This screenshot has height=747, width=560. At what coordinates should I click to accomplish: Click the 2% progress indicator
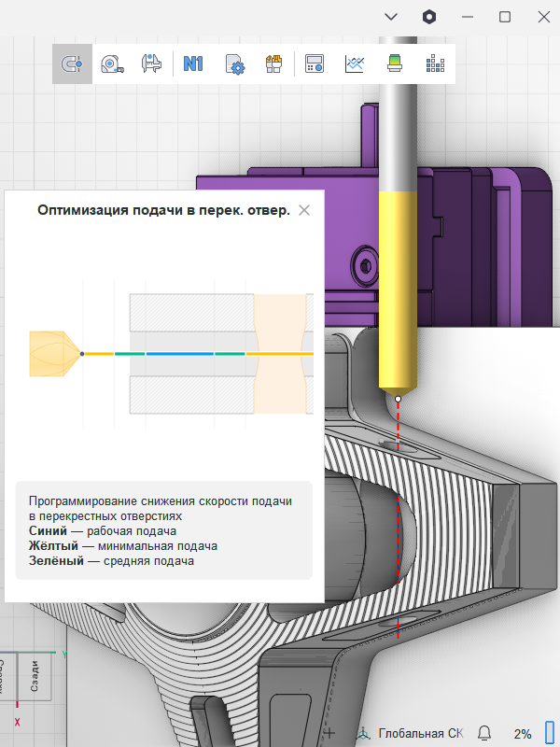523,733
